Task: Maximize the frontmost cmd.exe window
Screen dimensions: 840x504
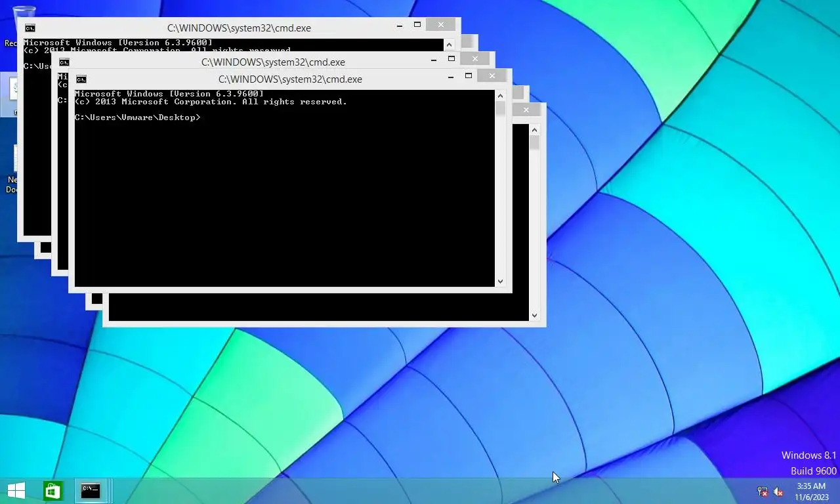Action: click(x=469, y=76)
